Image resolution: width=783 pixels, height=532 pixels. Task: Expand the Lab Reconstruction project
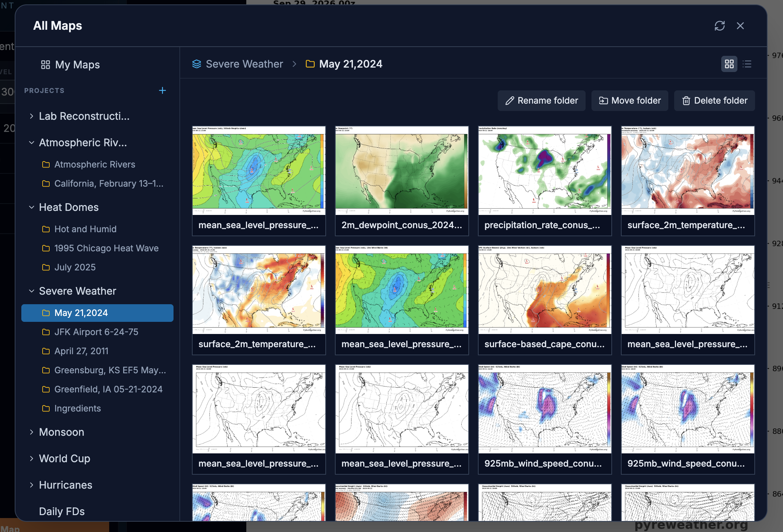(32, 116)
